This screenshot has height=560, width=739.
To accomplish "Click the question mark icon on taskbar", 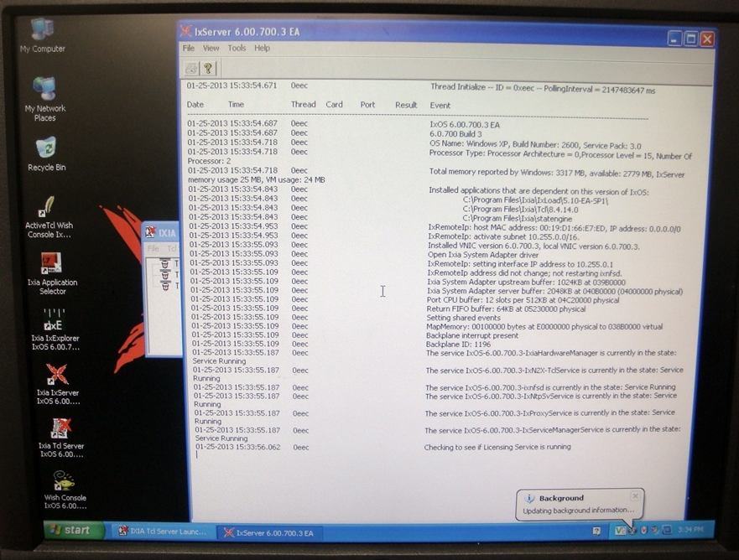I will [x=596, y=531].
